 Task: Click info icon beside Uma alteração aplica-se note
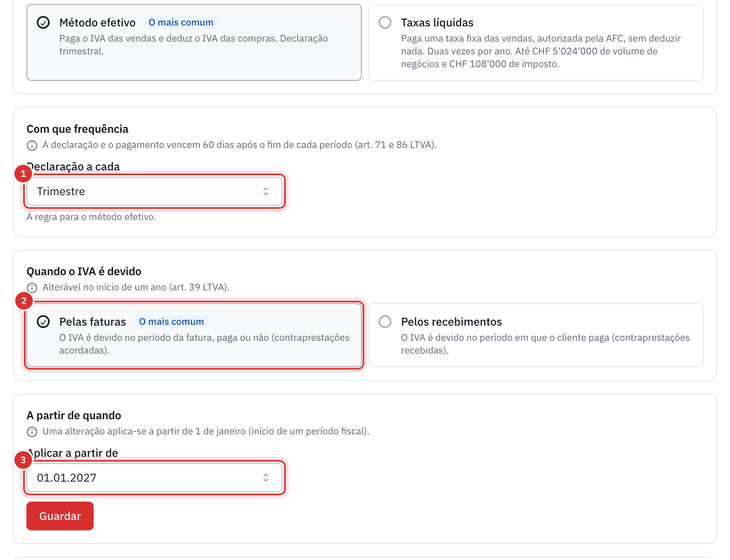[32, 432]
